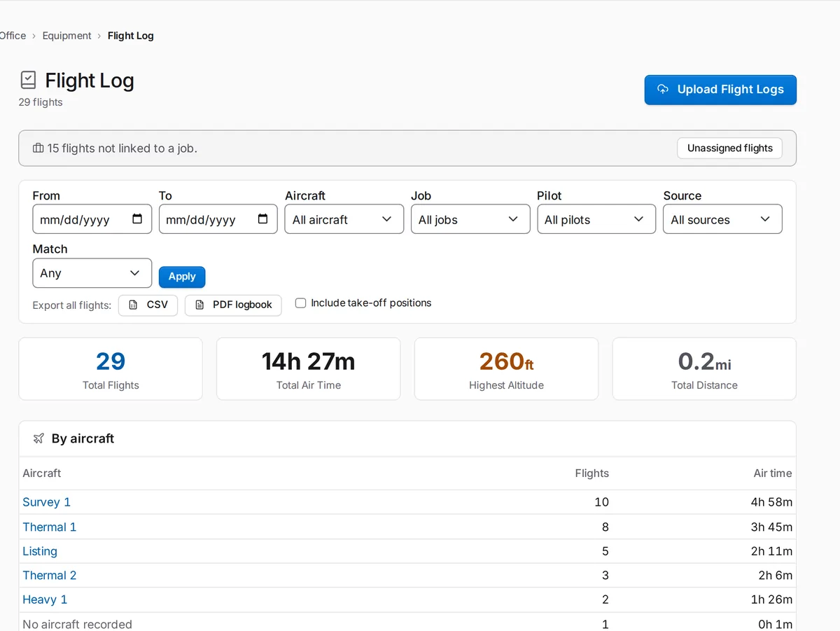Screen dimensions: 840x631
Task: Click the '29 flights' subtitle
Action: click(x=41, y=102)
